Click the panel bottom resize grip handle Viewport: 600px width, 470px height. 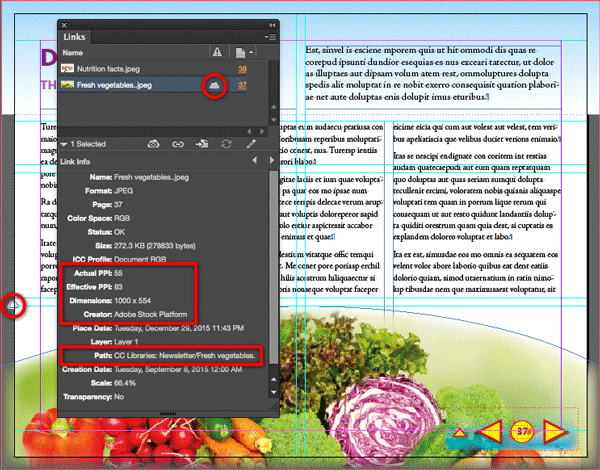click(168, 414)
